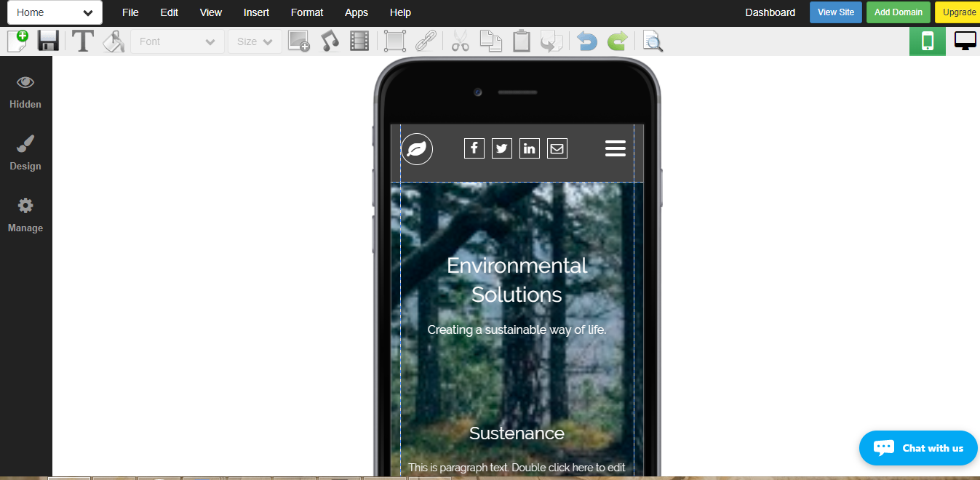The height and width of the screenshot is (480, 980).
Task: Open the Insert menu
Action: (256, 12)
